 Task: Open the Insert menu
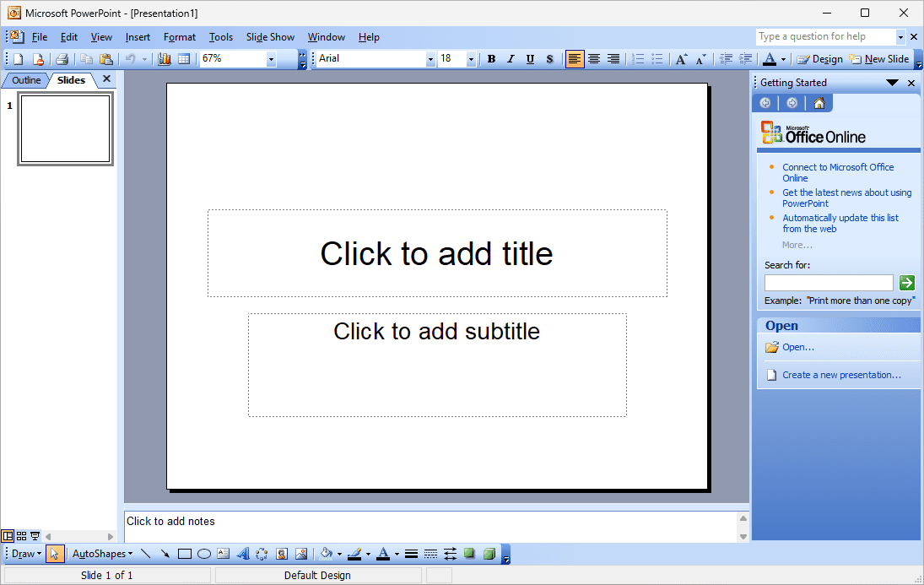pyautogui.click(x=138, y=37)
